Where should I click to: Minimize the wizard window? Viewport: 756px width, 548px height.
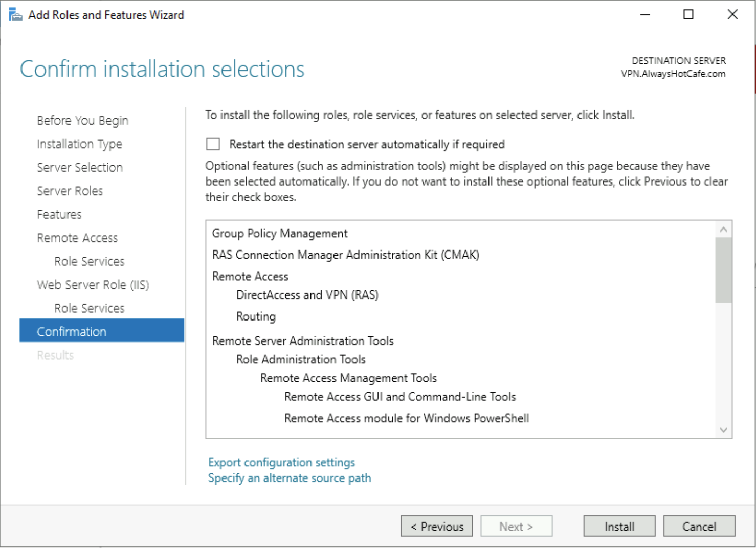click(x=645, y=15)
